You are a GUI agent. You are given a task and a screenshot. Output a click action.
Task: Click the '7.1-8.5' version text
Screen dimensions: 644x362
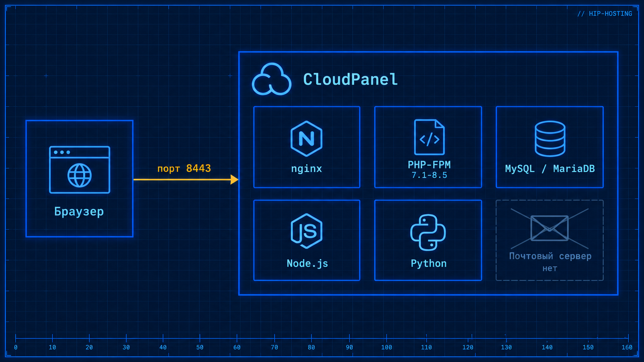pos(429,175)
